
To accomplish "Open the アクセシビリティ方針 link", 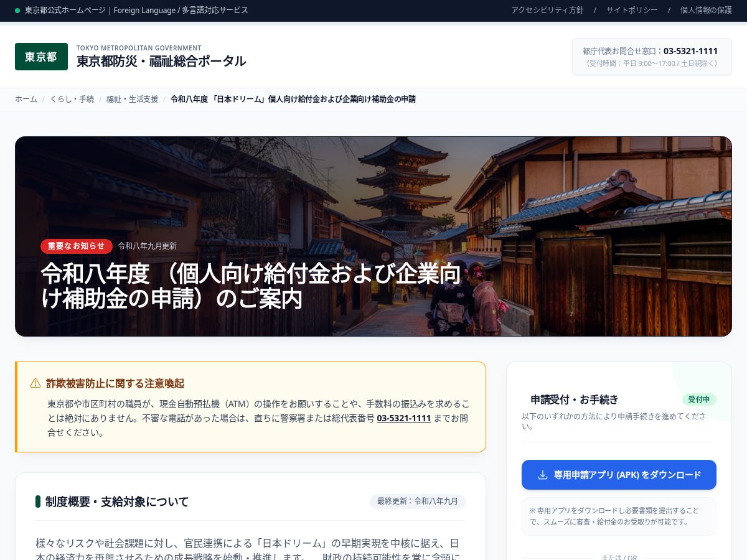I will pyautogui.click(x=547, y=11).
